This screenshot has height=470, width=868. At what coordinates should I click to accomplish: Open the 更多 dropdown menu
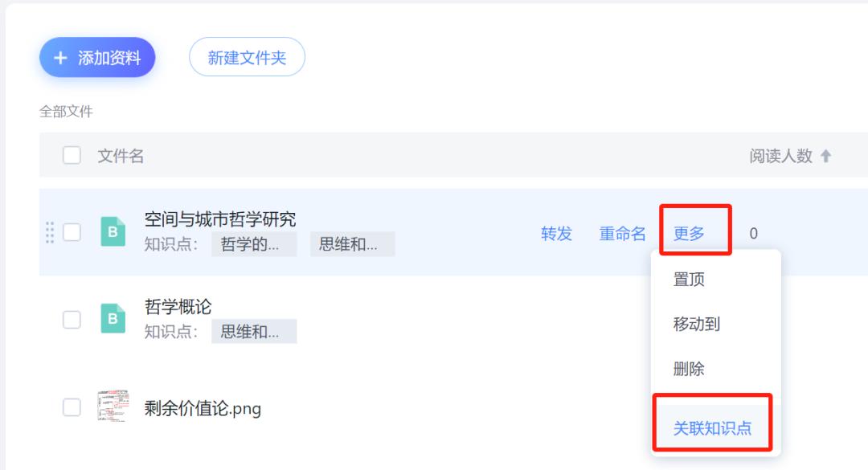pyautogui.click(x=689, y=234)
